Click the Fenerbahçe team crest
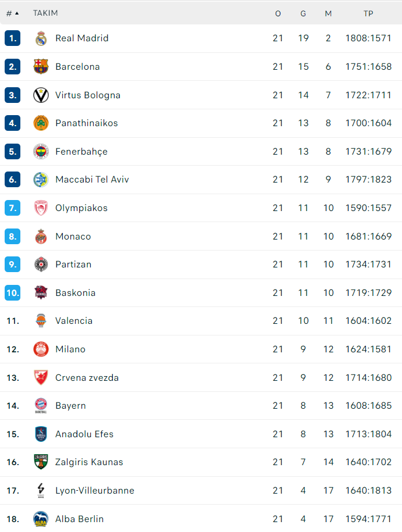The width and height of the screenshot is (402, 532). [41, 152]
